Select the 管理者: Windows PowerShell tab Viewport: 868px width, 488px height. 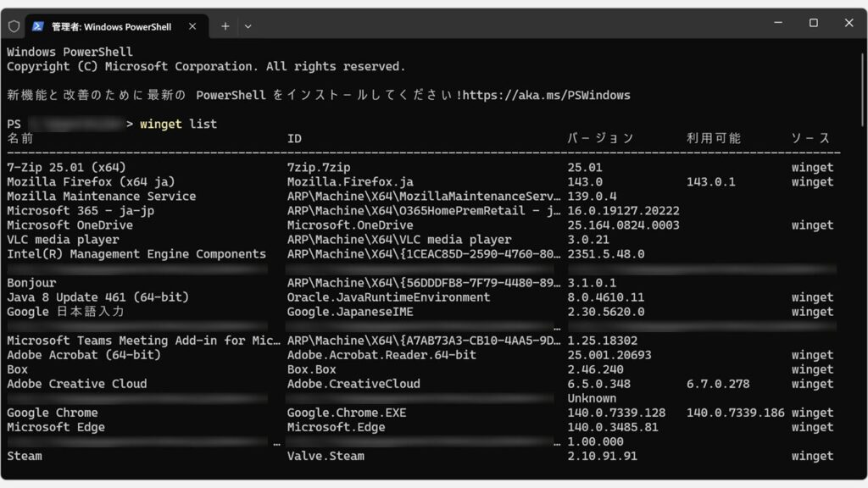click(117, 26)
